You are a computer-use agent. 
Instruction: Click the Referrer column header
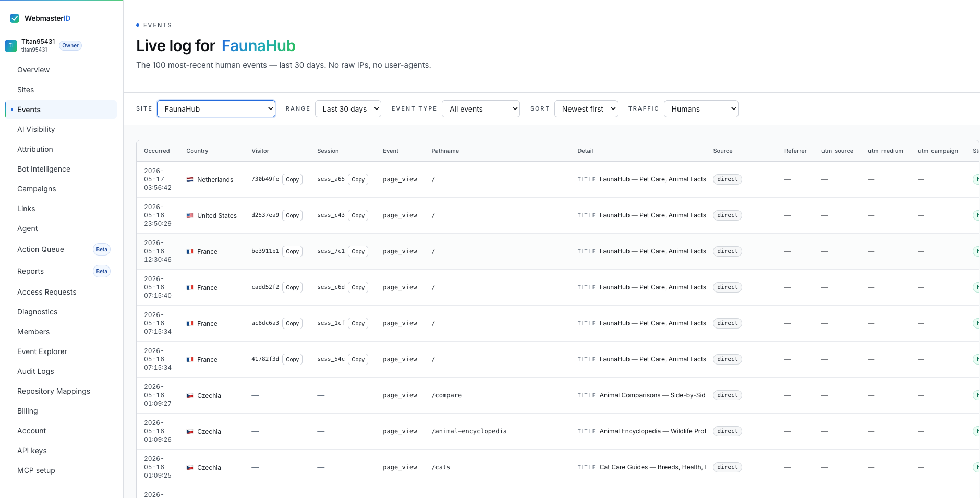[x=795, y=151]
